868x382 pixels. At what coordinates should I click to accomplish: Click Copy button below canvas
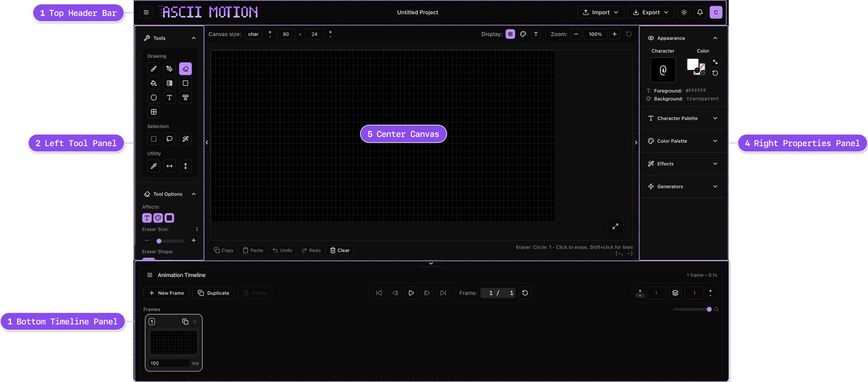(224, 250)
